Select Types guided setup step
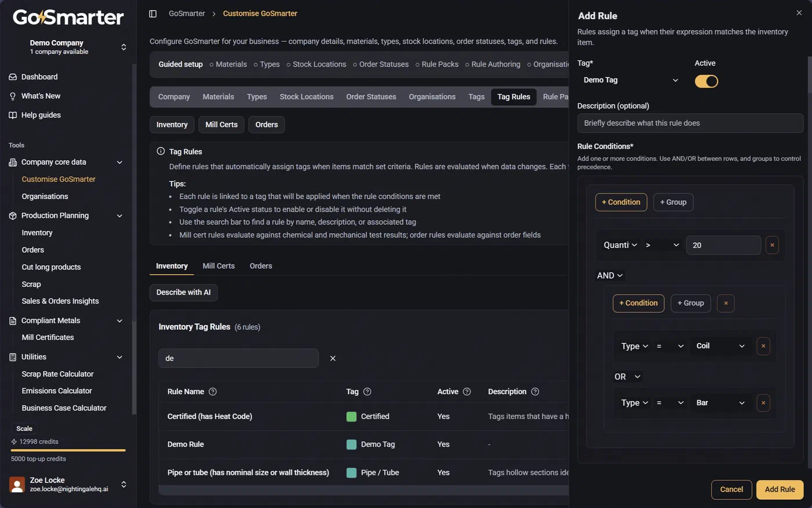 (267, 64)
